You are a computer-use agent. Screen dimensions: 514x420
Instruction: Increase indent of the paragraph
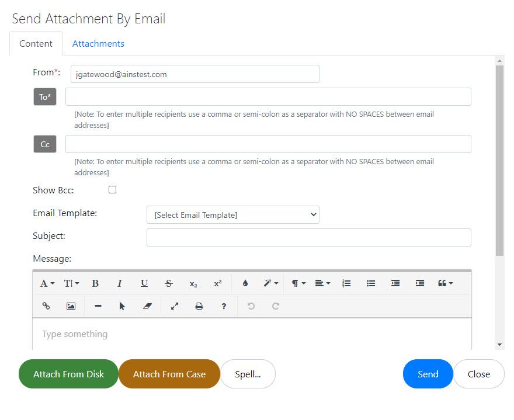tap(420, 284)
